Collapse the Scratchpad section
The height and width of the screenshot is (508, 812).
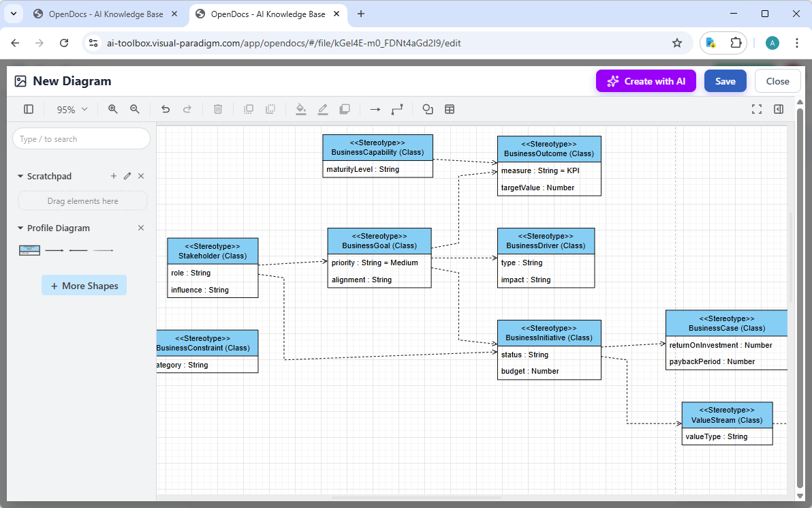20,176
